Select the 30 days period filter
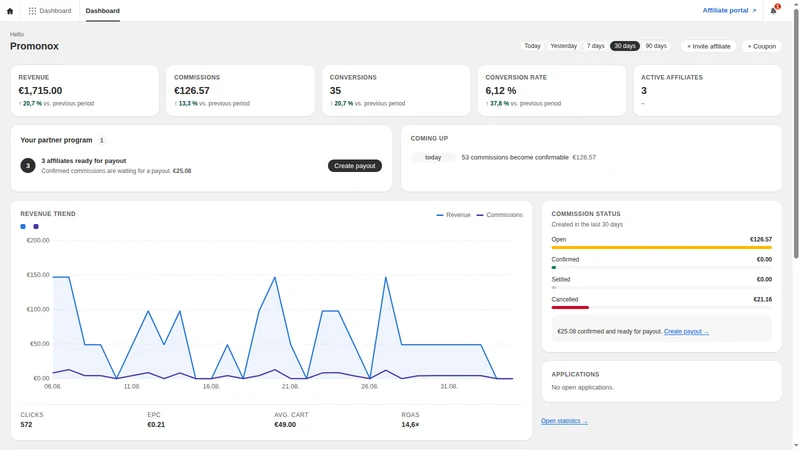Screen dimensions: 800x450 click(624, 46)
